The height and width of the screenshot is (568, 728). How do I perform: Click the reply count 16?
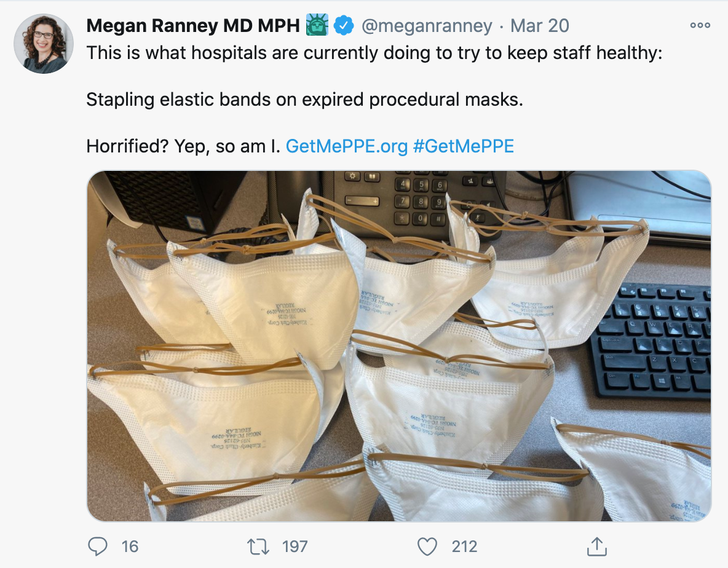click(x=130, y=546)
